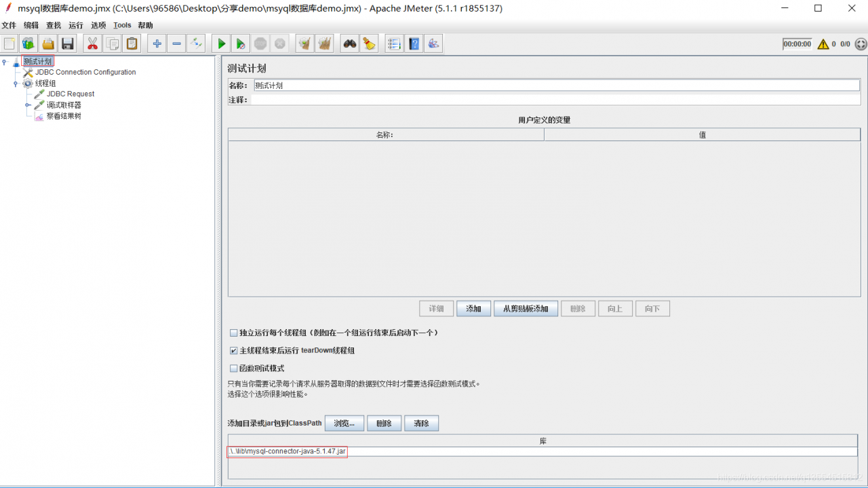Click the 名称 input field
Viewport: 868px width, 488px height.
[x=556, y=86]
